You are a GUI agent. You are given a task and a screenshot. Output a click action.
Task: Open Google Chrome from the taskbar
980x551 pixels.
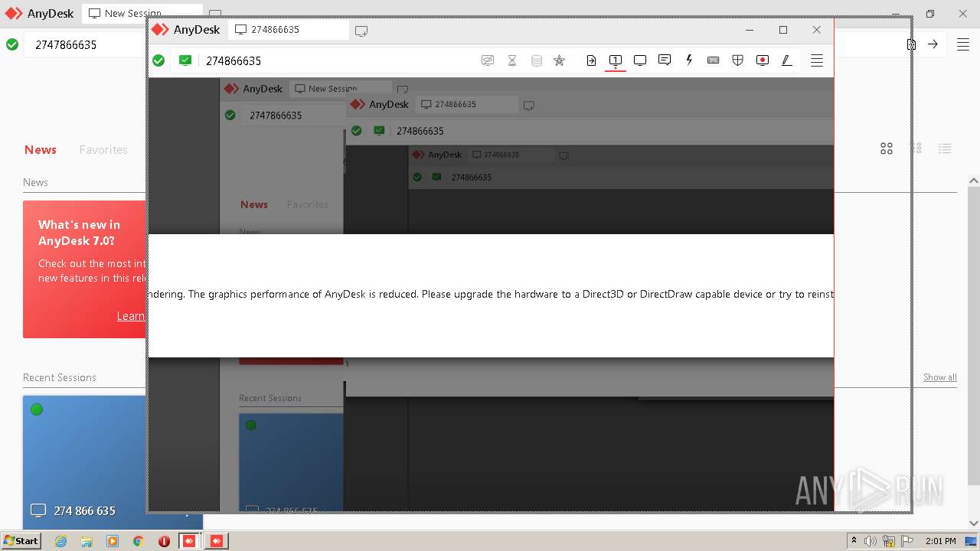[138, 541]
